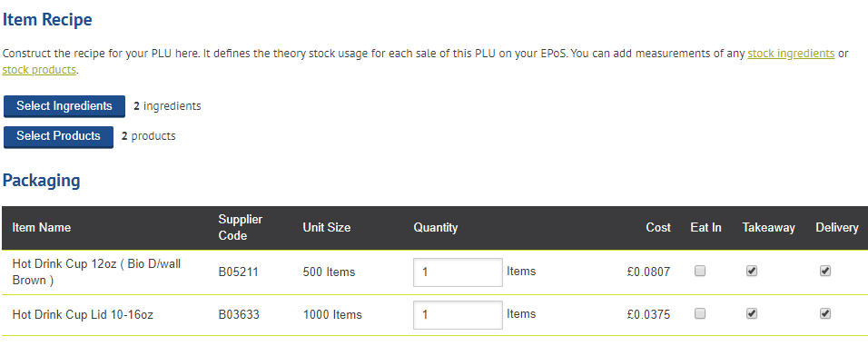The width and height of the screenshot is (868, 346).
Task: Focus quantity field for Cup Lid 10-16oz
Action: [x=458, y=315]
